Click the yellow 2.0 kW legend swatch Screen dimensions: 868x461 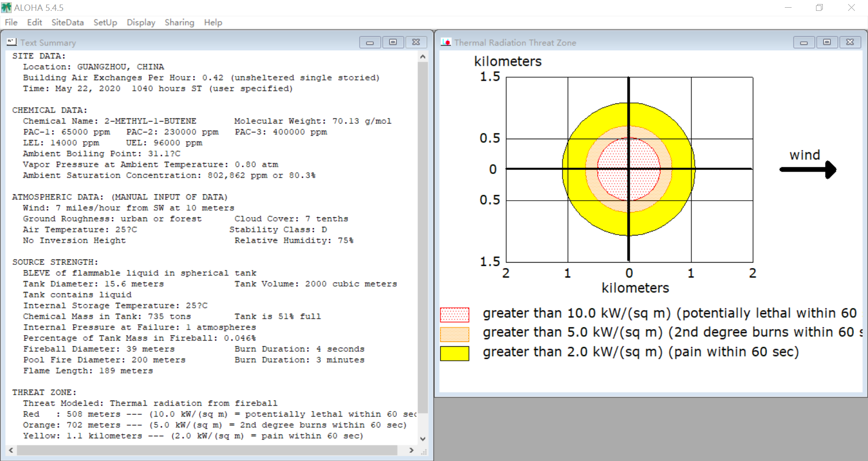coord(455,353)
